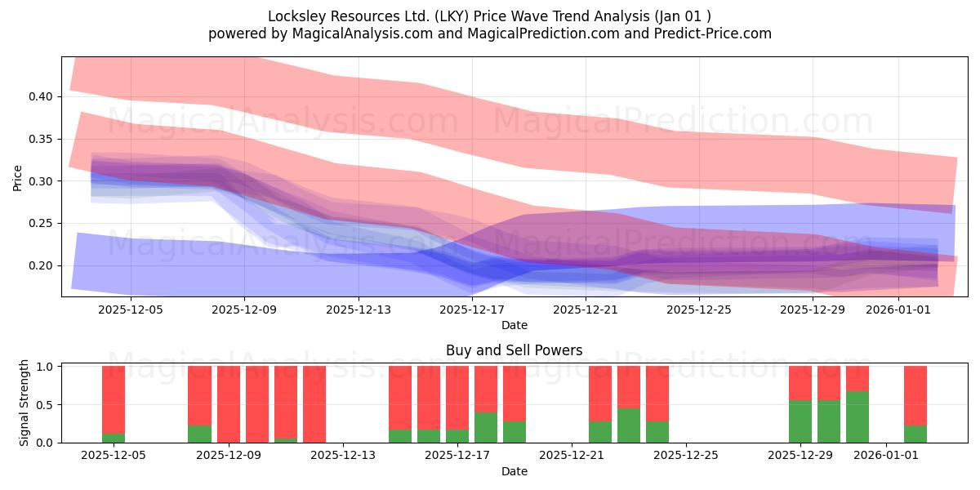Click 2025-12-17 on the price chart axis
Image resolution: width=980 pixels, height=490 pixels.
point(472,310)
